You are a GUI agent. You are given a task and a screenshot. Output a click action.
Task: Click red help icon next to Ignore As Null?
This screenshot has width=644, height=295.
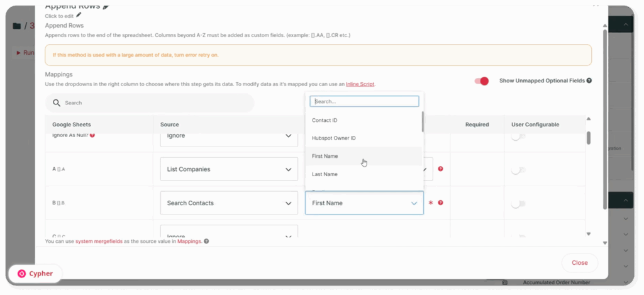pyautogui.click(x=92, y=135)
